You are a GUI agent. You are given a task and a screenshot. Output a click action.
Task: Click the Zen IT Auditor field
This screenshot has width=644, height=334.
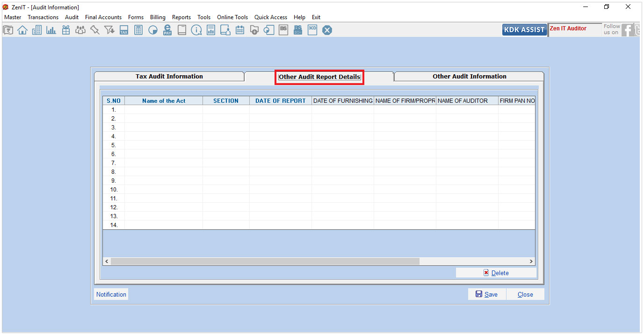point(575,30)
